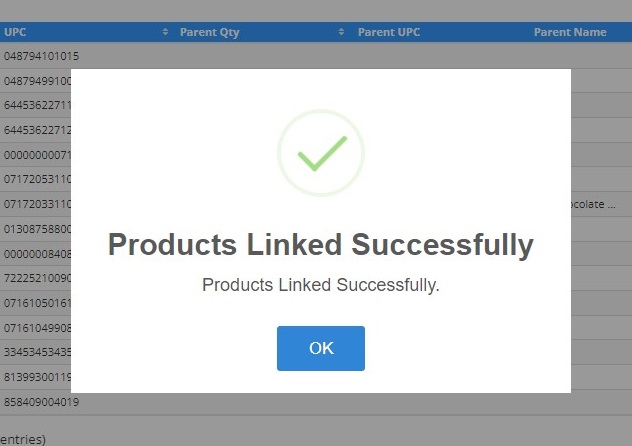Click the green success checkmark icon

point(321,153)
